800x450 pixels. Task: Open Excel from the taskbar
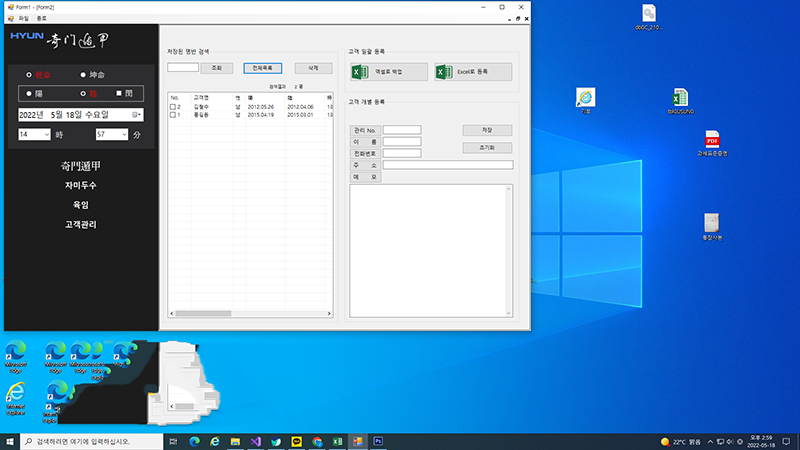[x=337, y=441]
